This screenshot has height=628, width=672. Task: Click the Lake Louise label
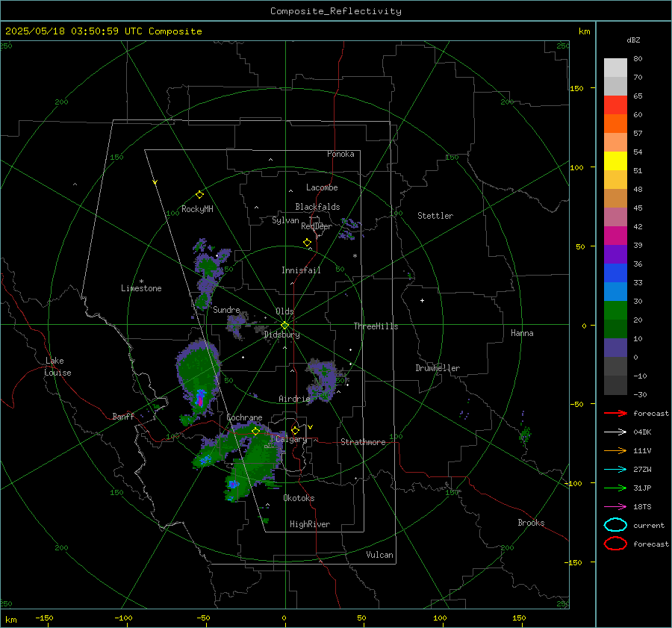(57, 367)
